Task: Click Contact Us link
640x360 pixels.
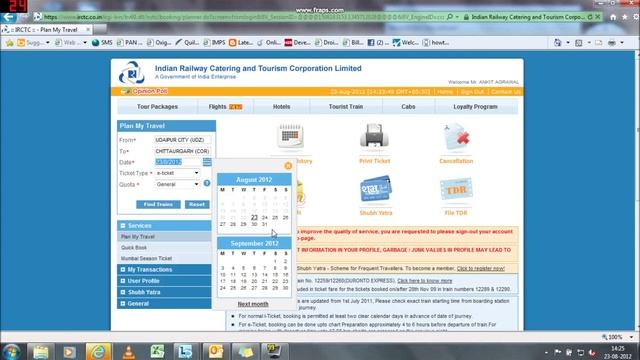Action: pyautogui.click(x=505, y=92)
